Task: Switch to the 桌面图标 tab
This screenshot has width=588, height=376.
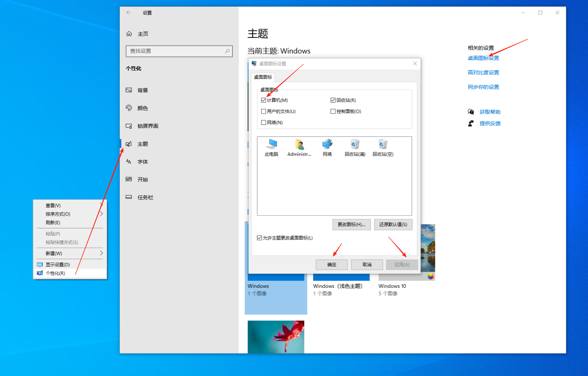Action: click(263, 77)
